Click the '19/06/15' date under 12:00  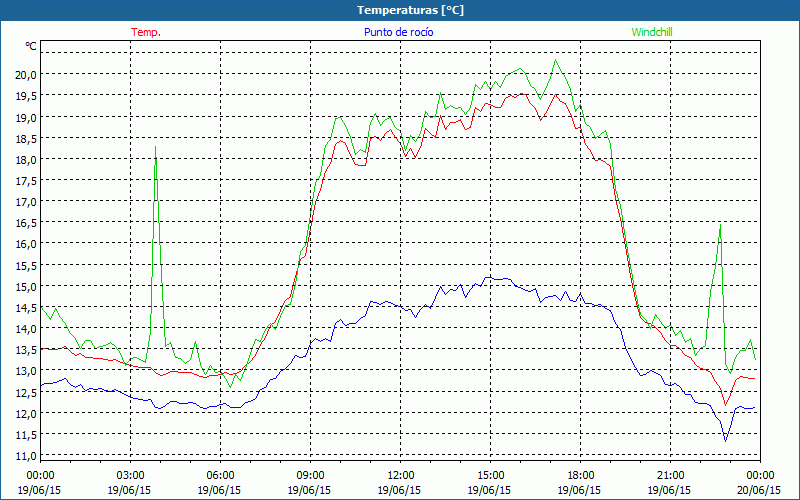point(399,490)
